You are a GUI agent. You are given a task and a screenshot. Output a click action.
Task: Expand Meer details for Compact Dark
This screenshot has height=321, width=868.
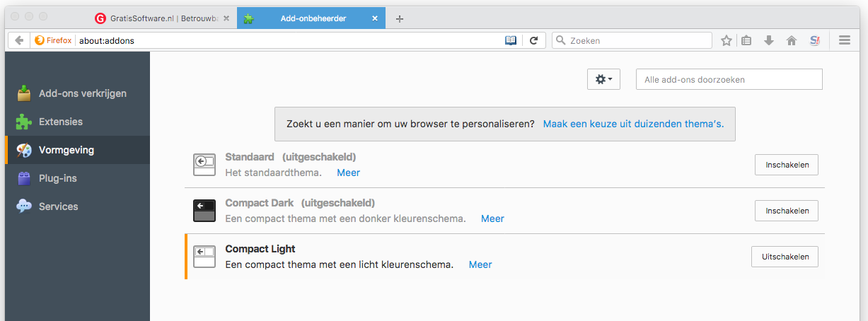point(492,218)
